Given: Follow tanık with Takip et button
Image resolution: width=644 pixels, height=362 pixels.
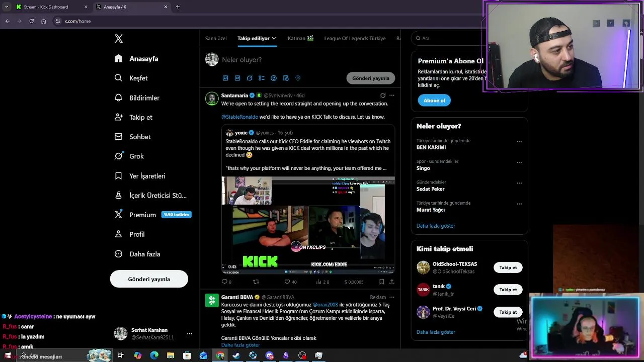Looking at the screenshot, I should point(508,290).
